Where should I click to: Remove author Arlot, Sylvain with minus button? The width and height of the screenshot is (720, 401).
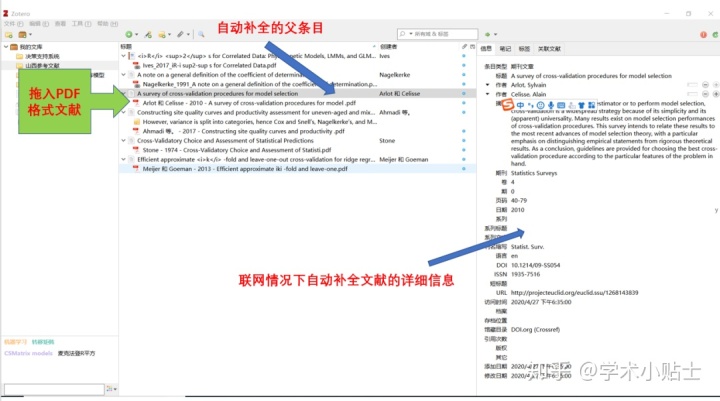[705, 85]
